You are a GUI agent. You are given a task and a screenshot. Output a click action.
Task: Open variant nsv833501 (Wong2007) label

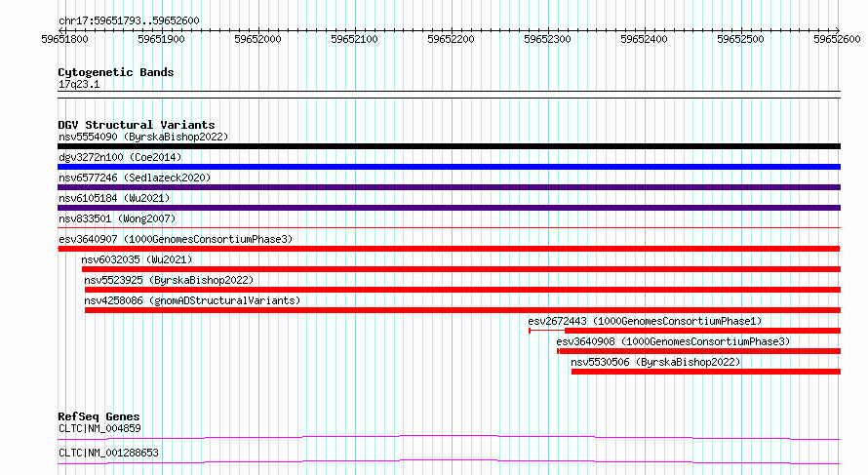(117, 218)
